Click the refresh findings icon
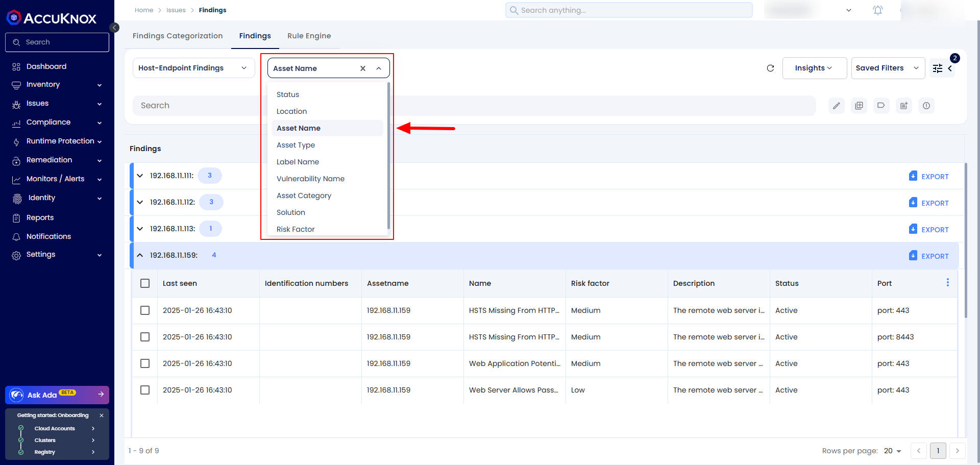Viewport: 980px width, 465px height. pos(771,68)
